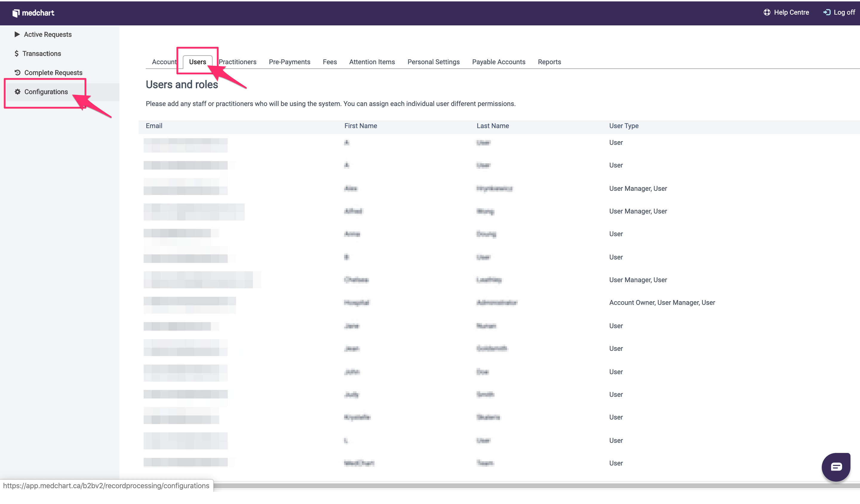Screen dimensions: 860x504
Task: Open the Attention Items tab
Action: [372, 62]
